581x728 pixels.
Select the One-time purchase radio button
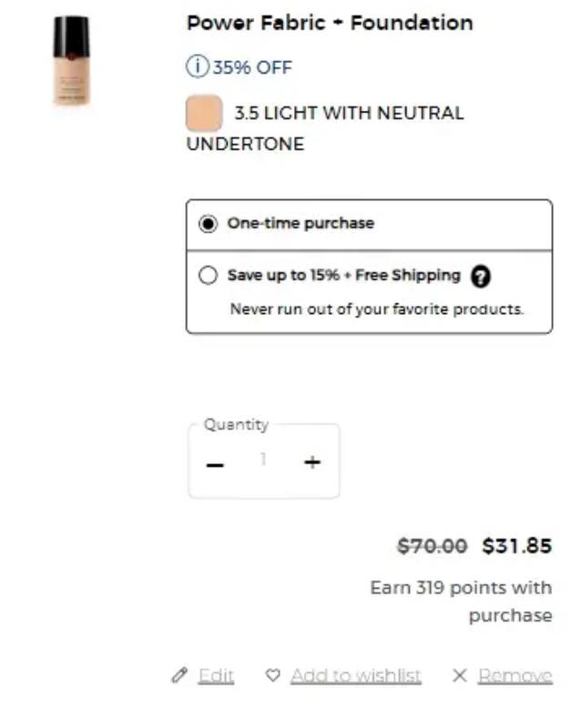click(209, 224)
